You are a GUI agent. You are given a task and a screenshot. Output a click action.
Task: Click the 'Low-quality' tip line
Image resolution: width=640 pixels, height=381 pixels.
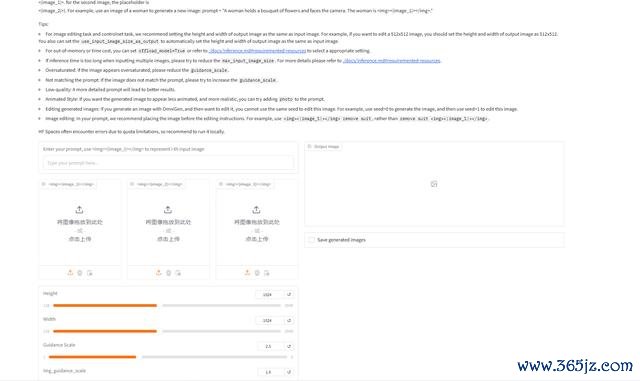(x=110, y=89)
